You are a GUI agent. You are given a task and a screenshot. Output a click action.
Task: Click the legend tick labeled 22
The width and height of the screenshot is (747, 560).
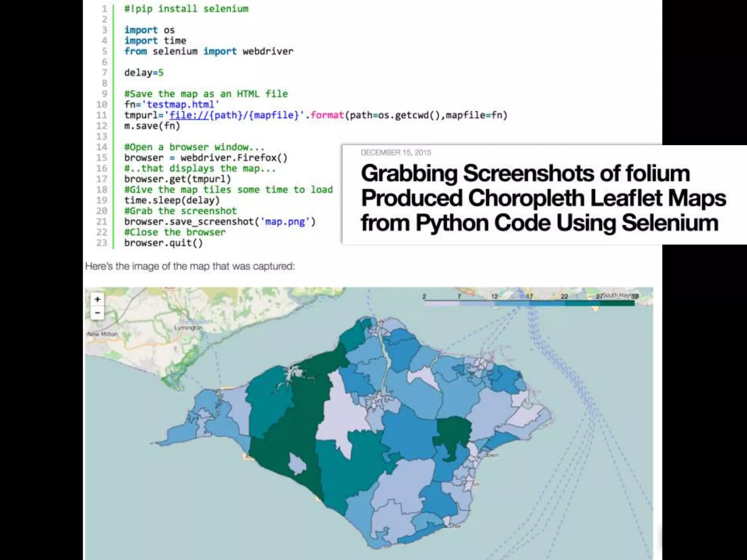click(564, 296)
